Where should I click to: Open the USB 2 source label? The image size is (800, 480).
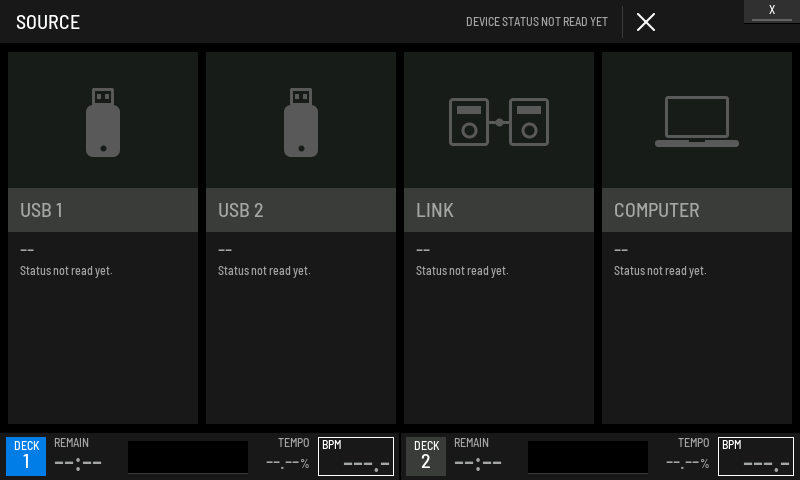click(x=301, y=210)
